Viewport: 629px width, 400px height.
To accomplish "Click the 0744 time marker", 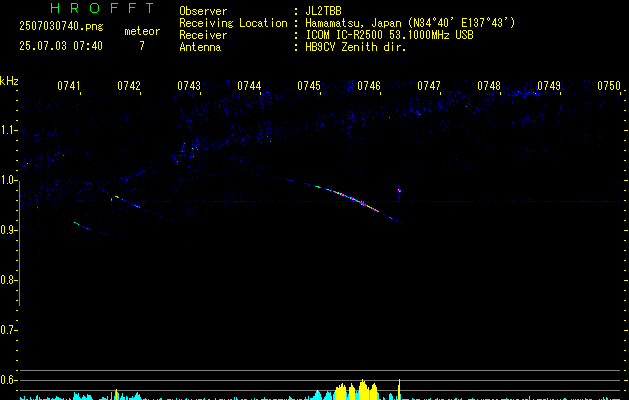I will coord(249,86).
